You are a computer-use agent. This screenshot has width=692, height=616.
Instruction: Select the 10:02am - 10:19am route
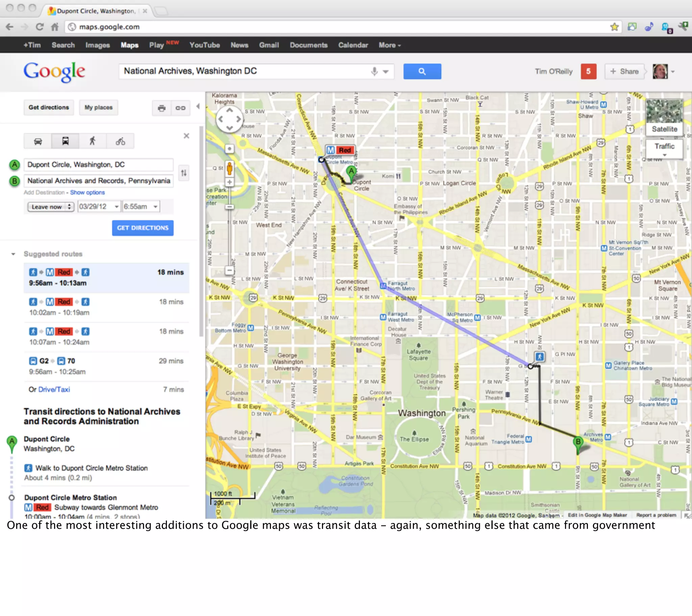(106, 307)
